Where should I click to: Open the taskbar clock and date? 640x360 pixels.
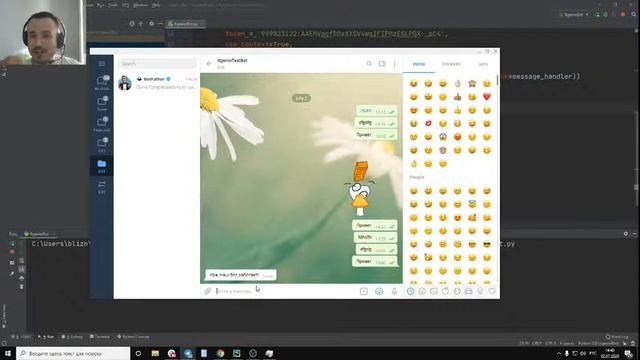[x=610, y=353]
